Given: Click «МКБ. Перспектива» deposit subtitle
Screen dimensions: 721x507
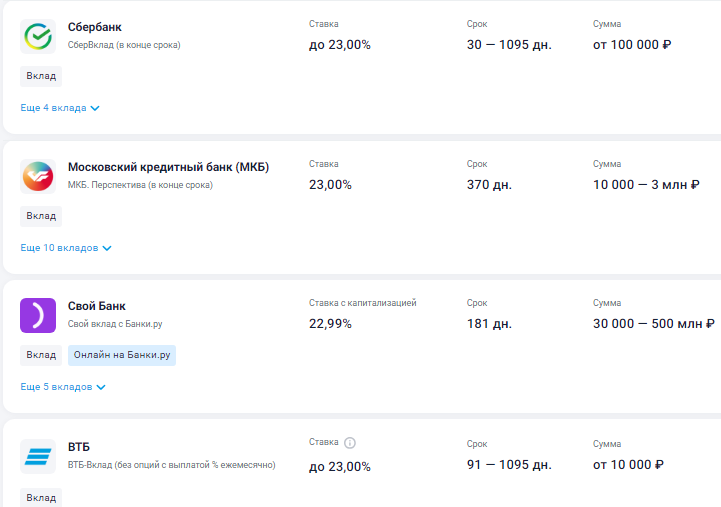Looking at the screenshot, I should 139,185.
